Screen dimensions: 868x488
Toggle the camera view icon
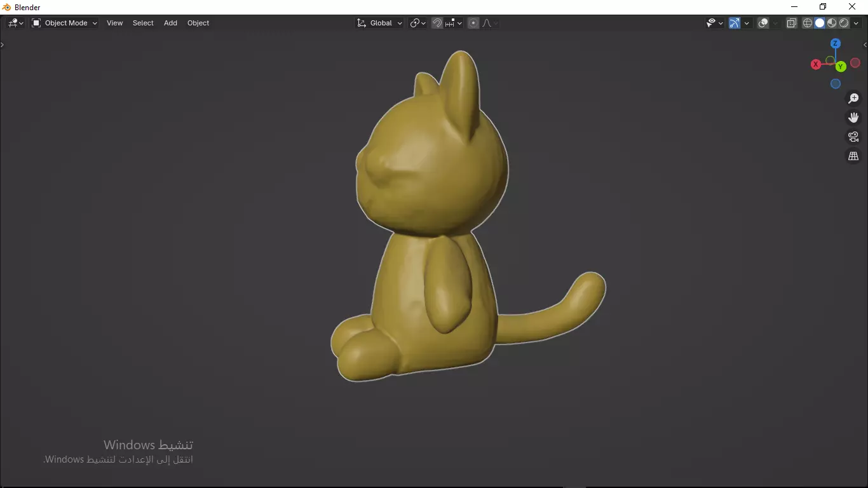[853, 137]
